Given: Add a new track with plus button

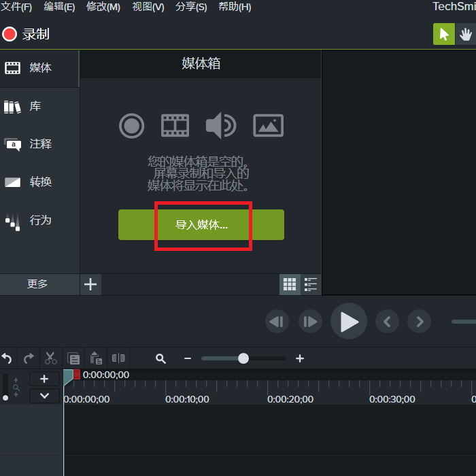Looking at the screenshot, I should tap(44, 379).
